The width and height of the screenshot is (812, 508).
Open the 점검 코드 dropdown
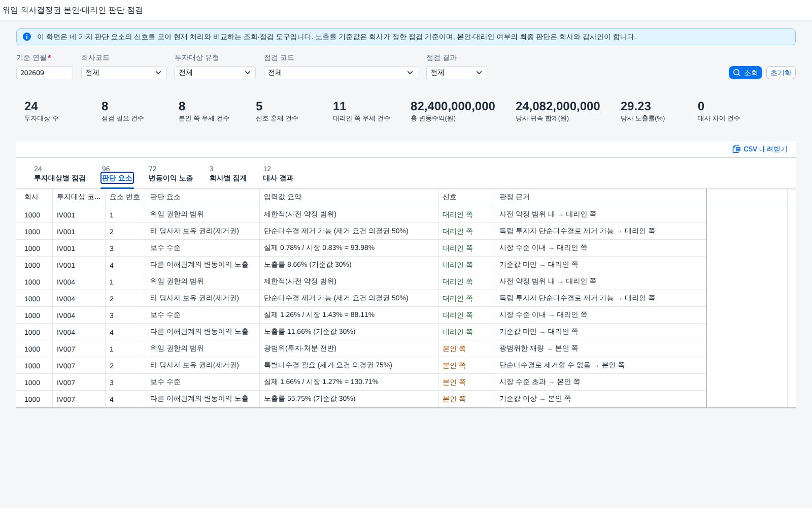[341, 73]
